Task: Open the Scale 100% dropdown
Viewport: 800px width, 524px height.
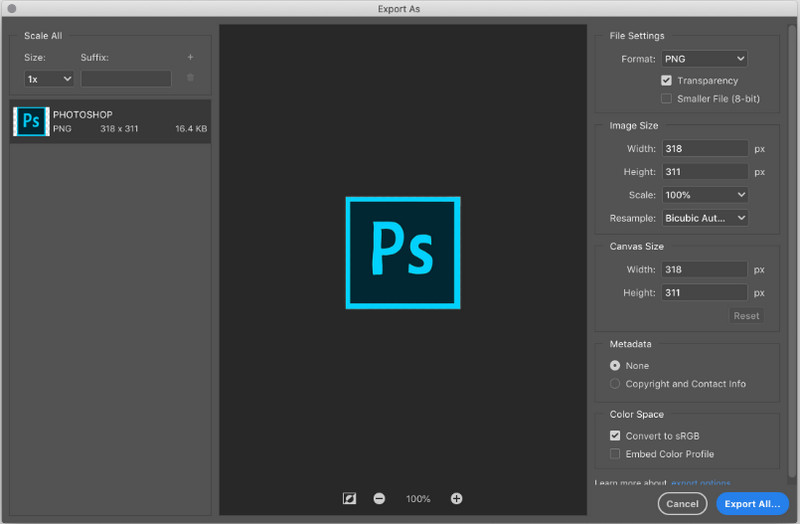Action: tap(705, 195)
